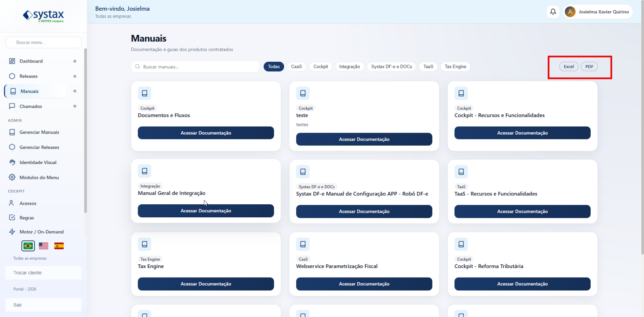Screen dimensions: 644x317
Task: Click book icon on Cockpit - Recursos e Funcionalidades card
Action: [461, 93]
